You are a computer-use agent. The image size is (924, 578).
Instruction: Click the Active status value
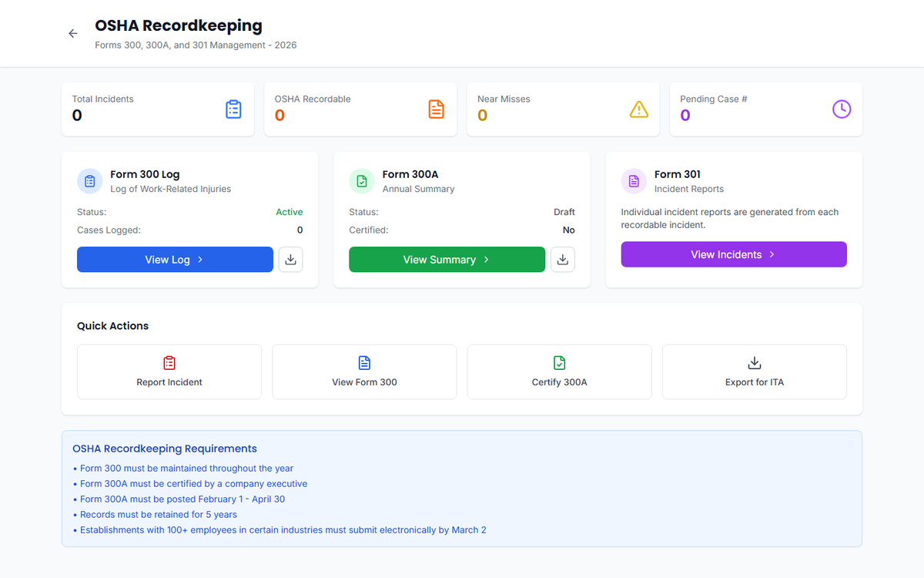[290, 212]
